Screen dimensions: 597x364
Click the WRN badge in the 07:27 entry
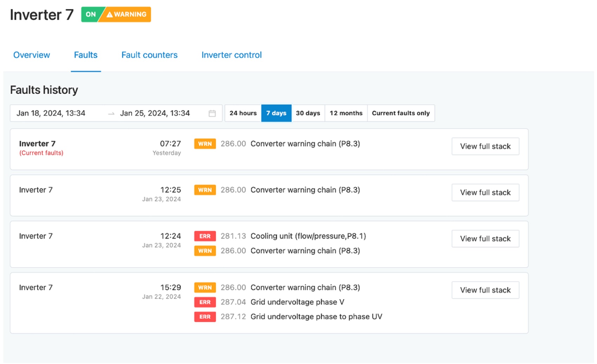205,144
